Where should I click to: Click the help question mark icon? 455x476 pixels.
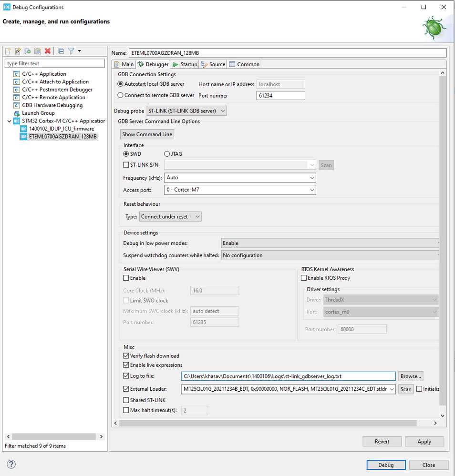click(x=11, y=464)
